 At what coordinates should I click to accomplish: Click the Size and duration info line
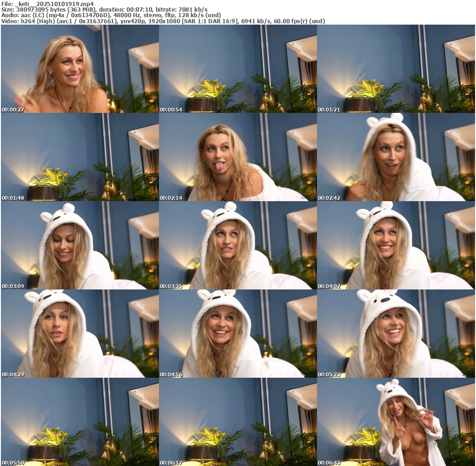[105, 9]
